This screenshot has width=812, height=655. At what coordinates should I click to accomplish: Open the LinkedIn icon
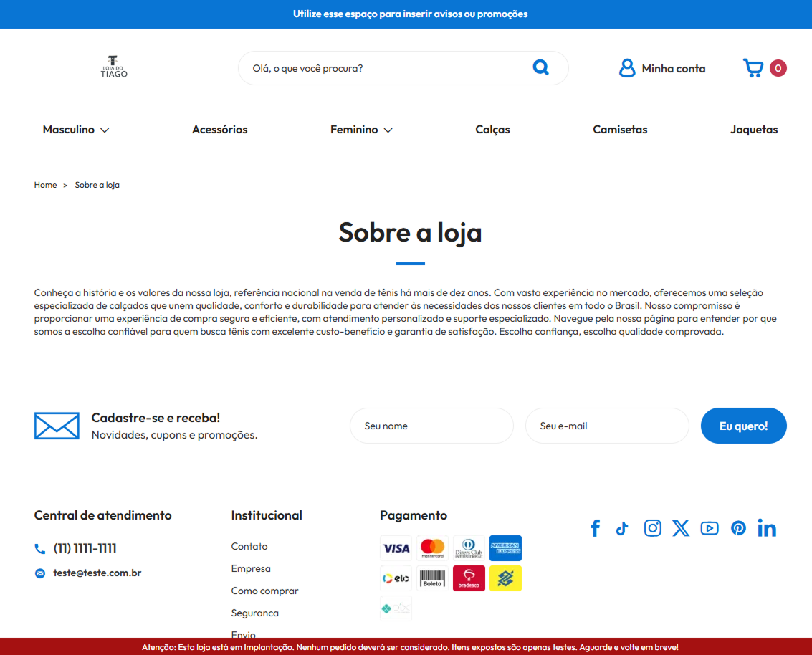tap(767, 528)
